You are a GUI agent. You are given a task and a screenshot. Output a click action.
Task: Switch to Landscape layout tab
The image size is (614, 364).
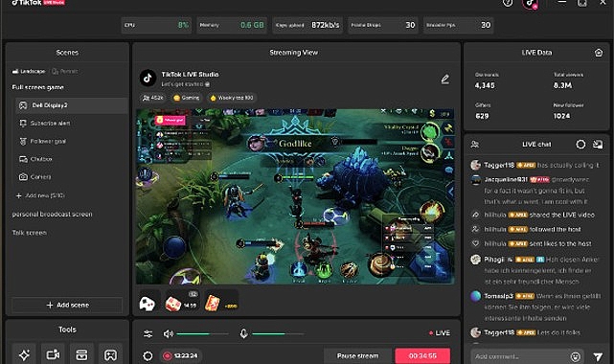tap(29, 71)
